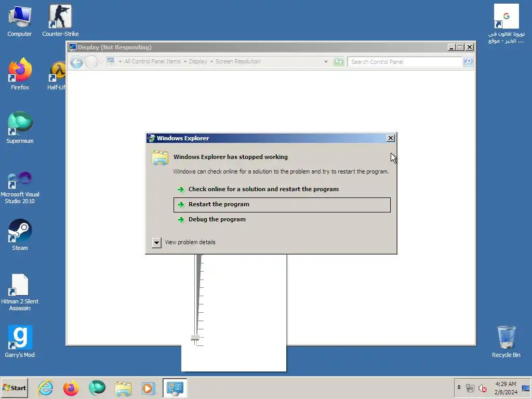Viewport: 532px width, 399px height.
Task: Click the resolution slider thumb
Action: pyautogui.click(x=195, y=338)
